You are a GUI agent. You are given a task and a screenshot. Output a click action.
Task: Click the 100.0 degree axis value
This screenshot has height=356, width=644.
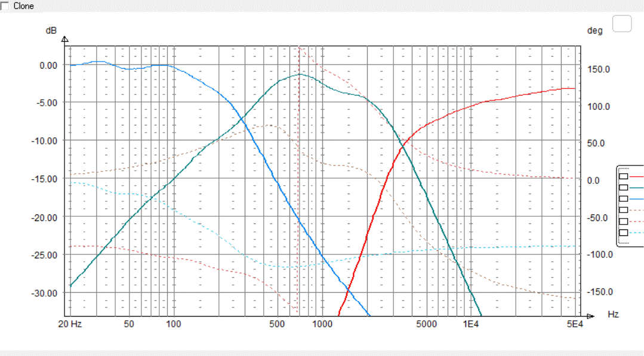pyautogui.click(x=599, y=106)
